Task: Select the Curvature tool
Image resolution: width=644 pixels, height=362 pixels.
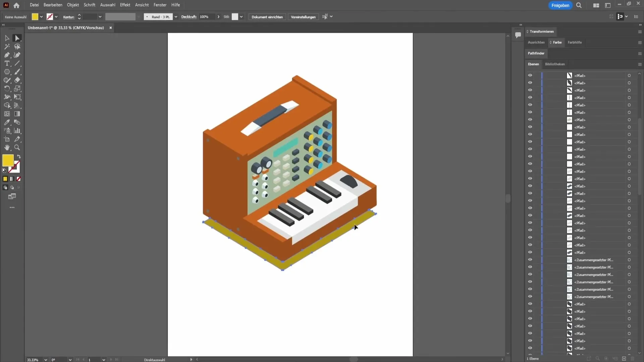Action: (17, 55)
